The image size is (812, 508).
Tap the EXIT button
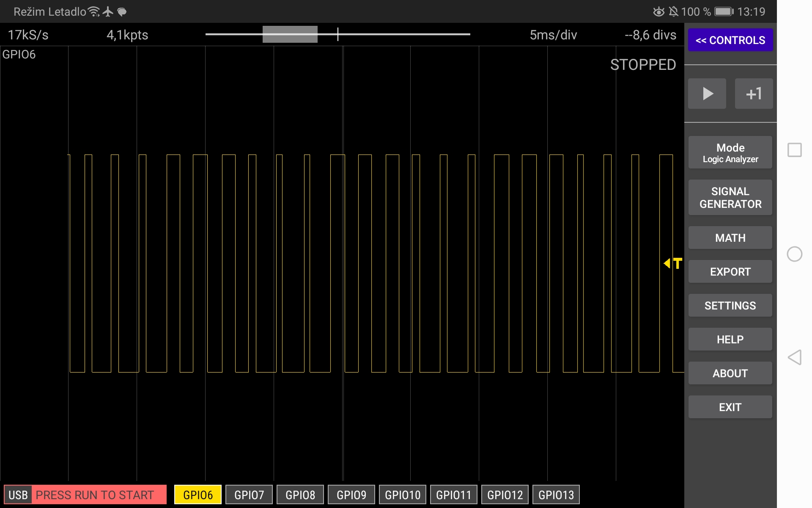tap(730, 407)
